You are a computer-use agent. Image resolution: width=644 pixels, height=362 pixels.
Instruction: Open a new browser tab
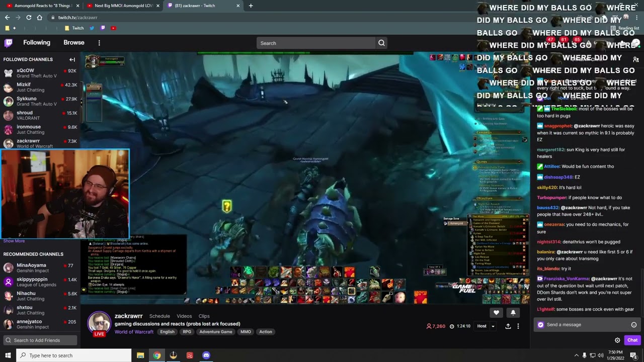coord(251,6)
